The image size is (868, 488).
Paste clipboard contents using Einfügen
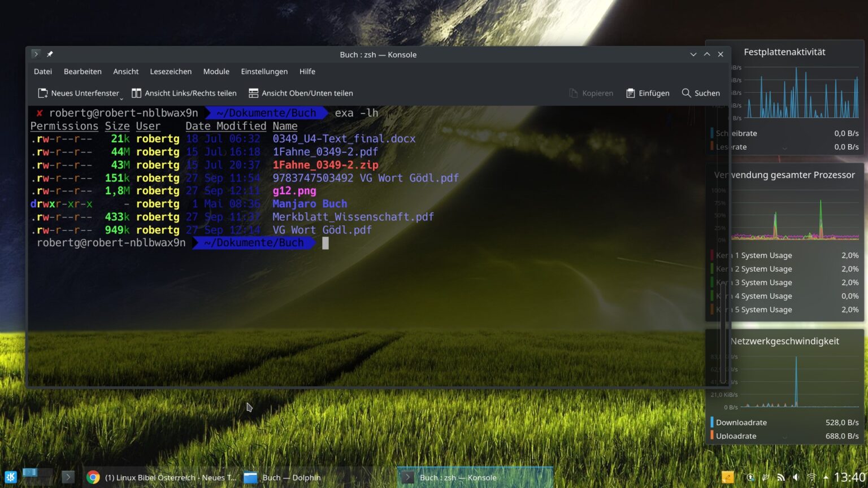point(647,93)
